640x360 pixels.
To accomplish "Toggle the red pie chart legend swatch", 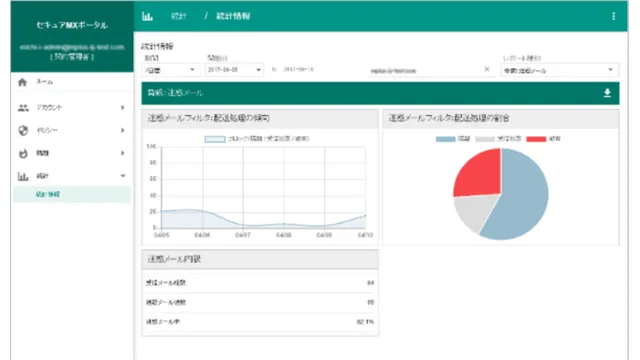I will click(536, 139).
